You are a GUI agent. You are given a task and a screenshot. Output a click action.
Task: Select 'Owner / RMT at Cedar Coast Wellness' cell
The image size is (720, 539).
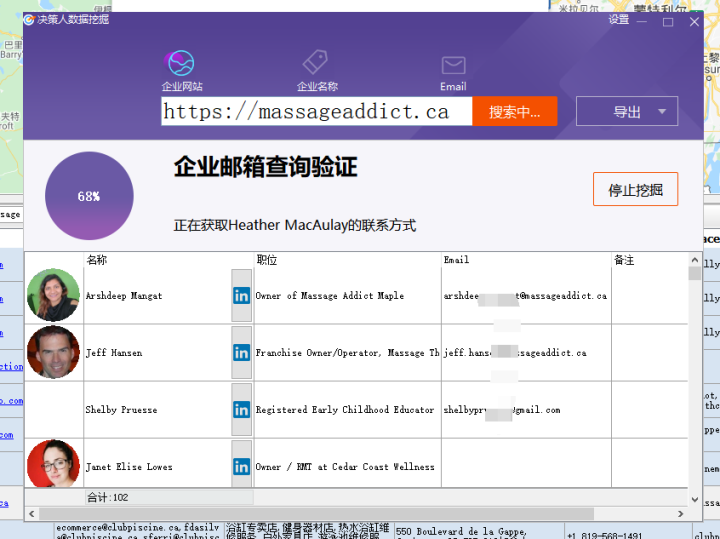click(348, 465)
